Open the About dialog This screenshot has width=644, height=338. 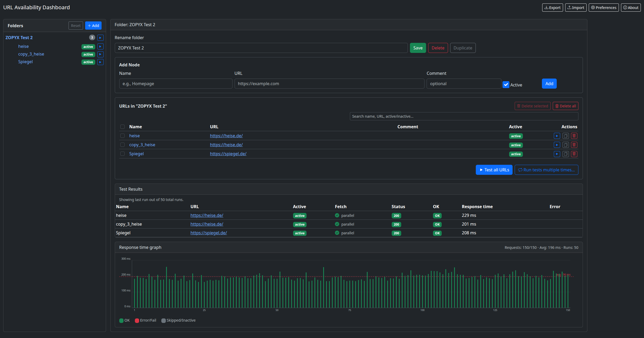point(631,7)
